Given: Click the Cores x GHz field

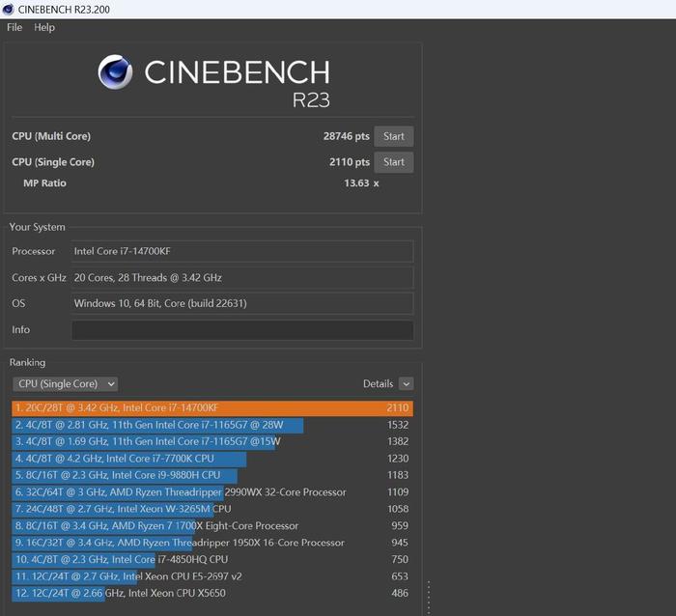Looking at the screenshot, I should (x=241, y=277).
